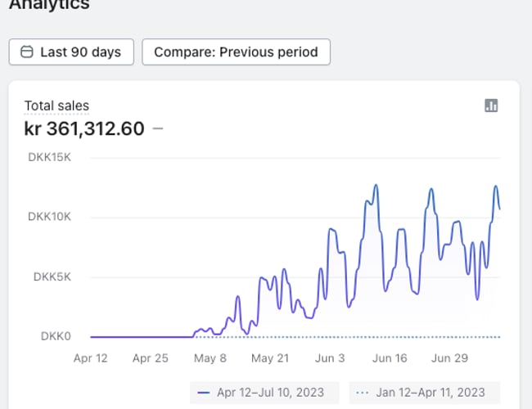Select the Jun 3 x-axis date label
Viewport: 532px width, 409px height.
[x=330, y=358]
